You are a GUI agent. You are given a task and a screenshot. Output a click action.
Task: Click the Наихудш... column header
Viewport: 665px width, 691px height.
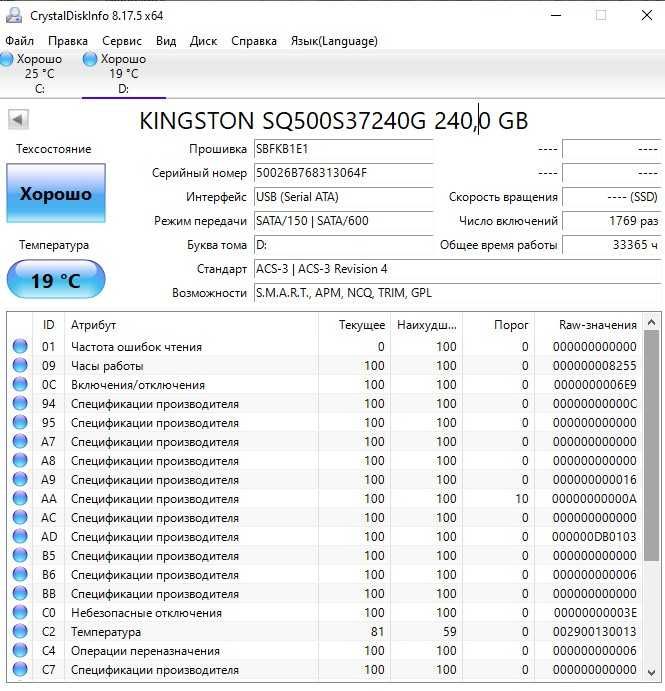(x=426, y=325)
